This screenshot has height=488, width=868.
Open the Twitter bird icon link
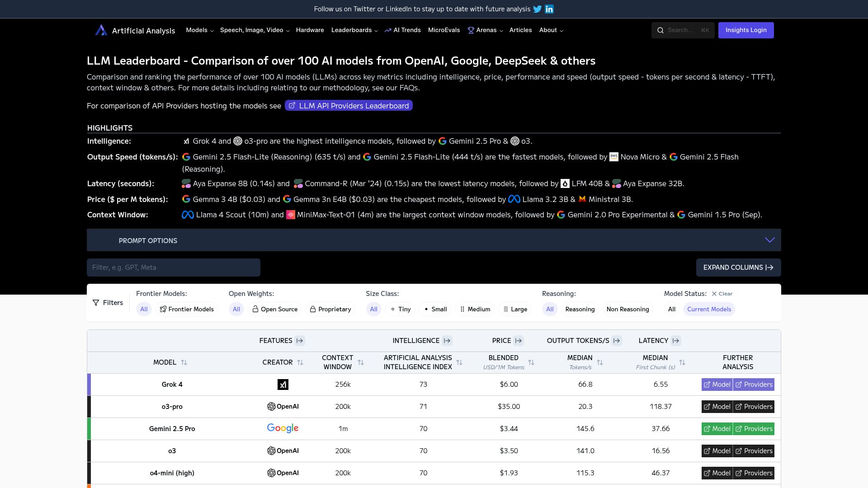tap(538, 9)
